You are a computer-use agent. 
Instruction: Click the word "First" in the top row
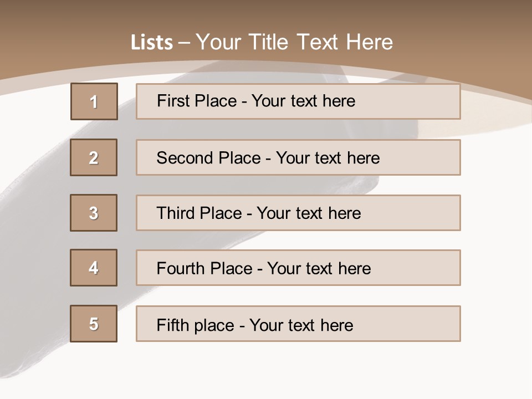(x=172, y=101)
